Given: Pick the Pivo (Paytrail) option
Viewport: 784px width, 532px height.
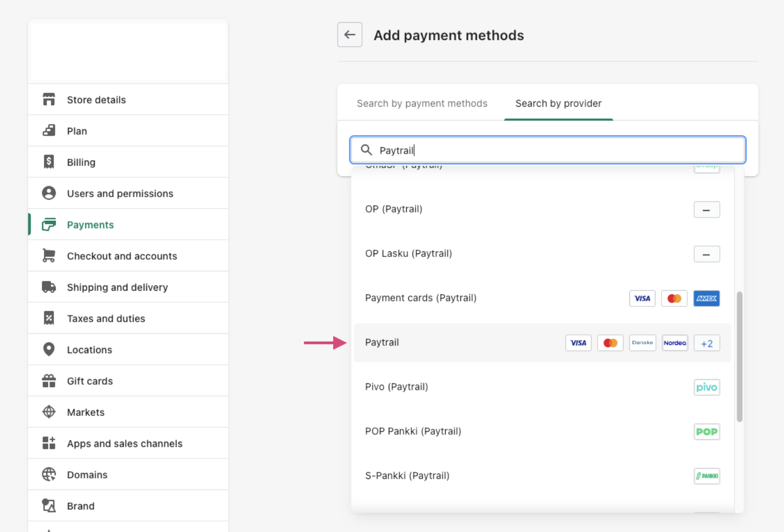Looking at the screenshot, I should pos(396,387).
